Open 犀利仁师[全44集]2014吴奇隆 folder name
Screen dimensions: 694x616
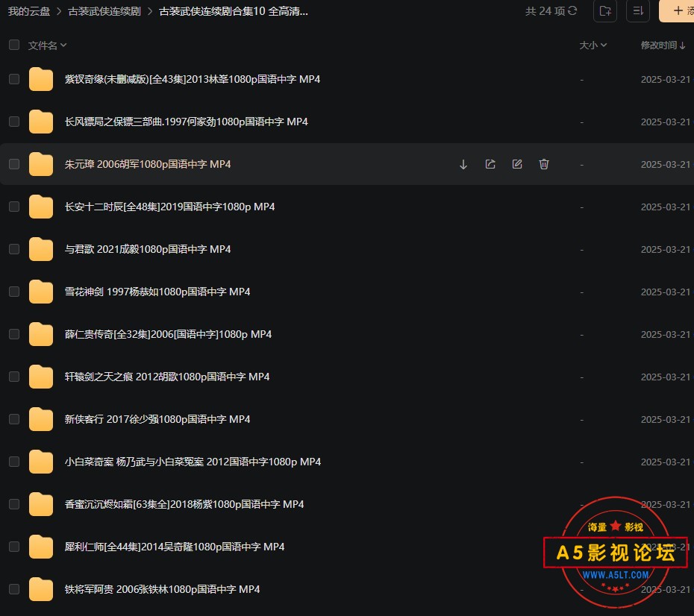175,547
